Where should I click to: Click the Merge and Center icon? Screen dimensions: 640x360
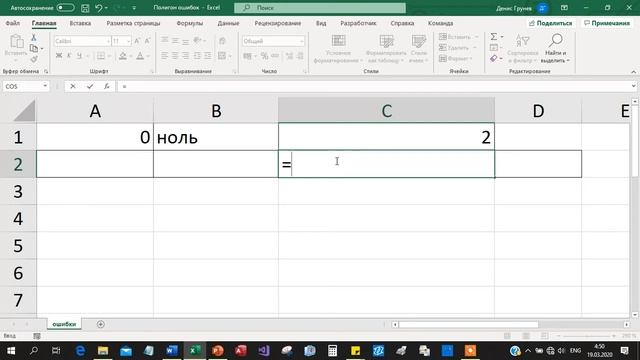tap(222, 56)
